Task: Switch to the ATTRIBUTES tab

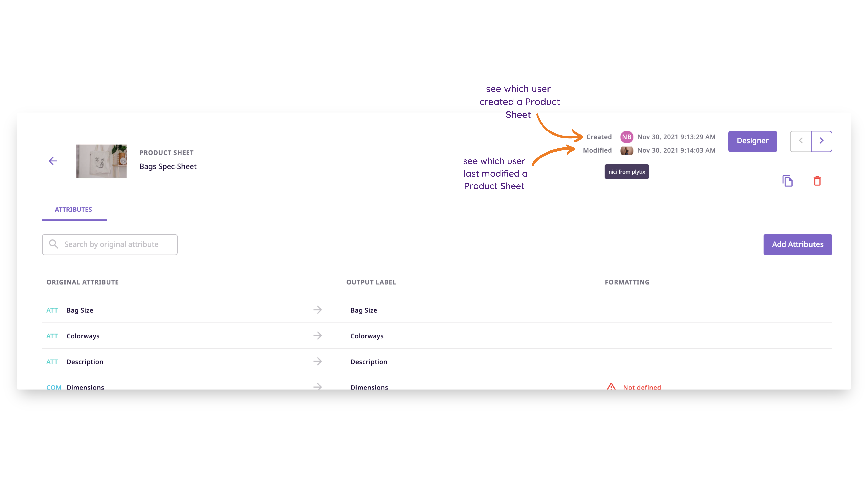Action: [x=73, y=210]
